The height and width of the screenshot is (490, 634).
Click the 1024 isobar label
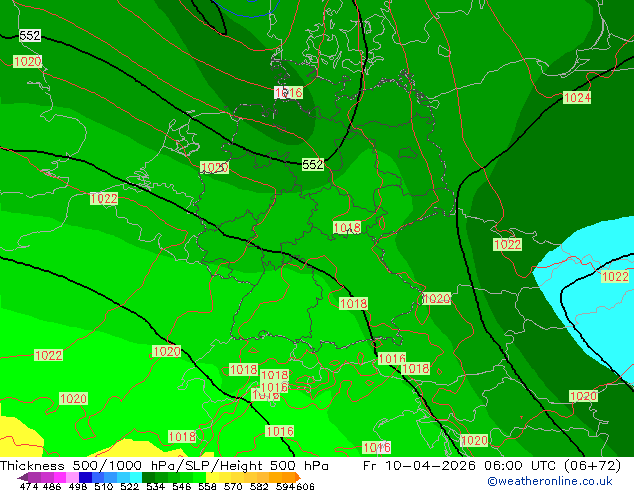[577, 97]
